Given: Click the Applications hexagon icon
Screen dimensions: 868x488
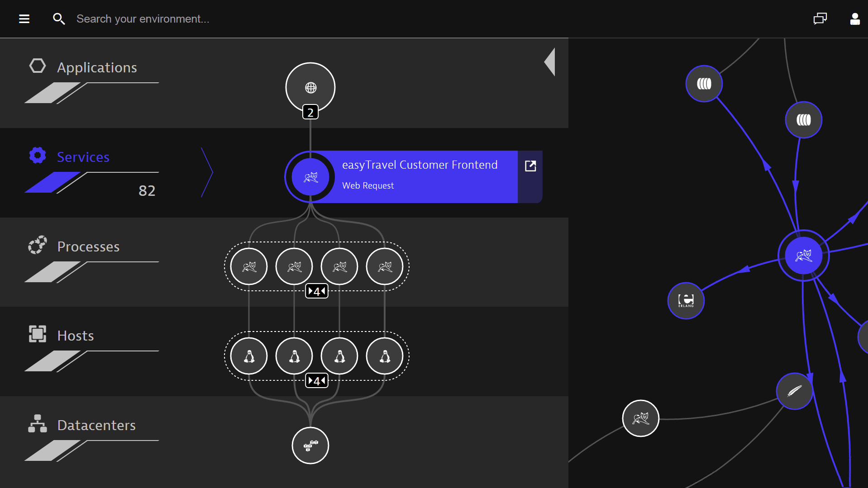Looking at the screenshot, I should click(38, 66).
